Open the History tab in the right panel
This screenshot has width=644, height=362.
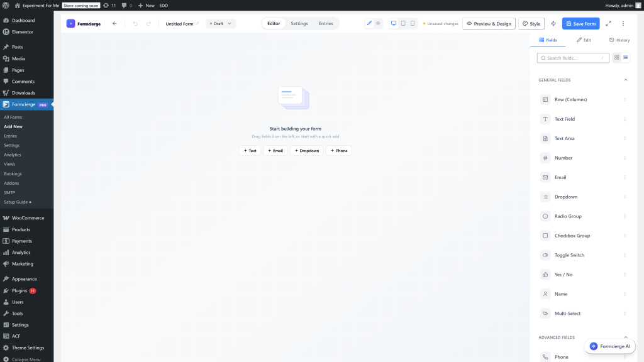(x=619, y=40)
